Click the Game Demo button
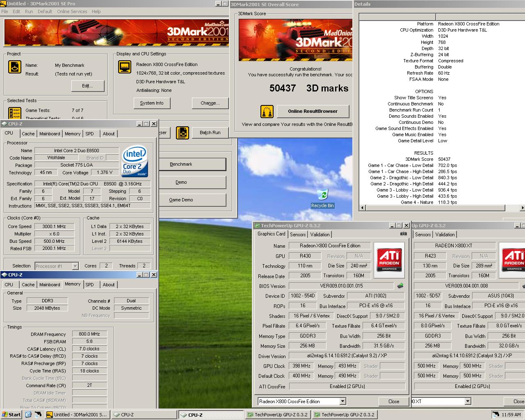 pos(192,200)
